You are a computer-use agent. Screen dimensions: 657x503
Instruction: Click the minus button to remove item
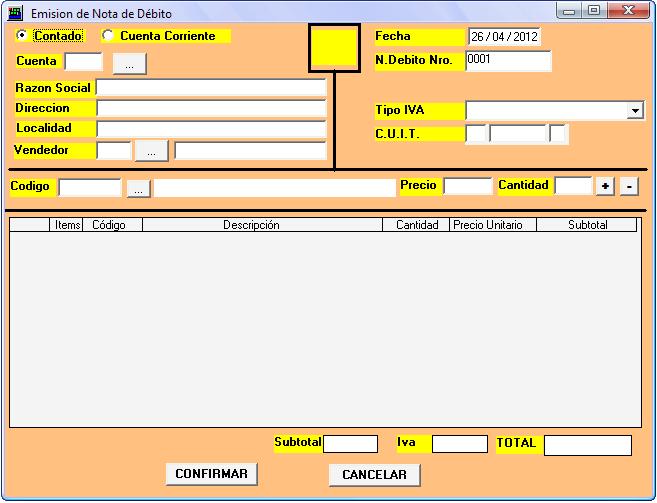pyautogui.click(x=628, y=186)
